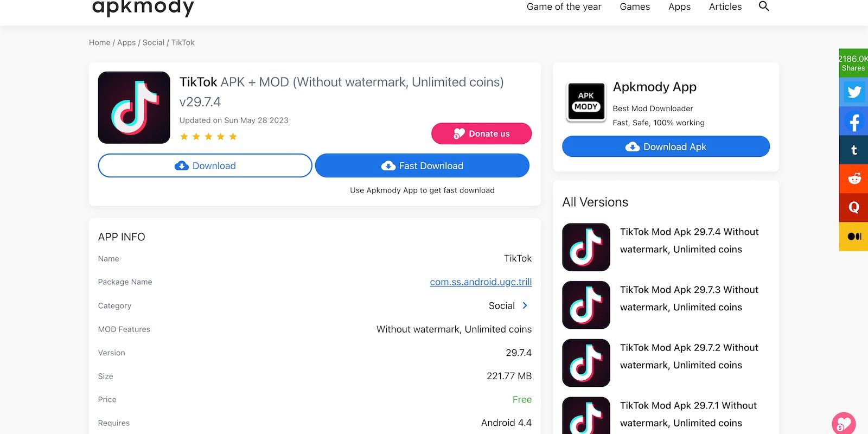Click the Donate us button
The height and width of the screenshot is (434, 868).
481,133
